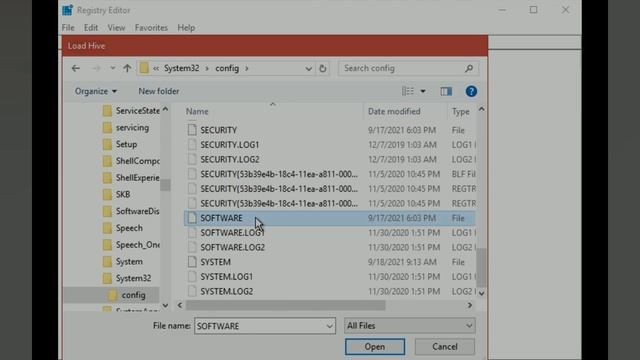Click the SYSTEM.LOG2 file icon
Screen dimensions: 640x360
[x=192, y=291]
